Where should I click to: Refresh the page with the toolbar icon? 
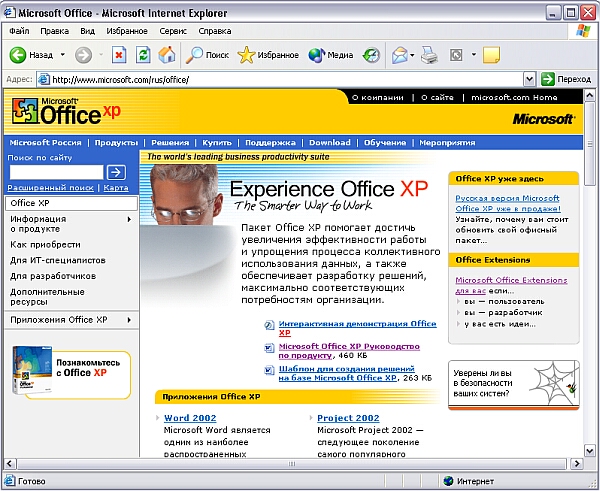point(143,55)
